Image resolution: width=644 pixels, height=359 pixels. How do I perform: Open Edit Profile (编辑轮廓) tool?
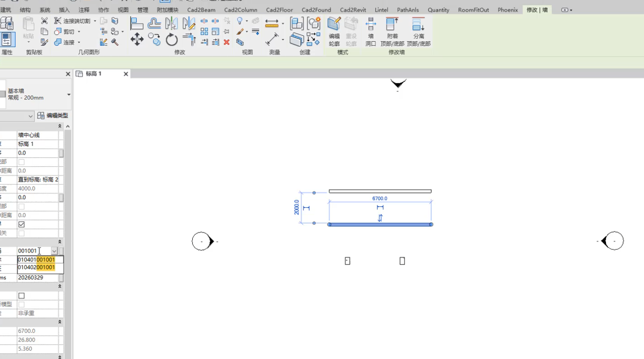334,31
